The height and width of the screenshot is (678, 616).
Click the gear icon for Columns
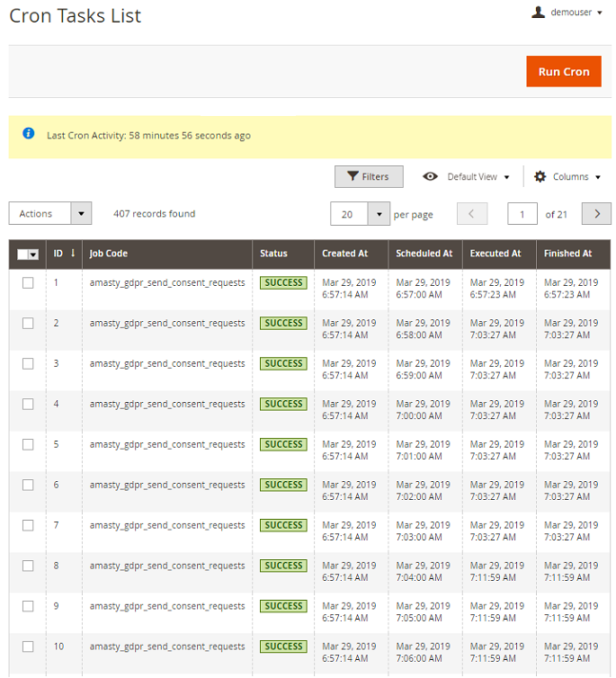coord(540,177)
